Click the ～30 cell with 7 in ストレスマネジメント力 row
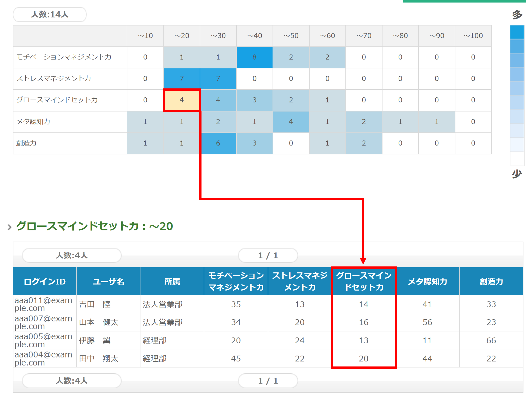Viewport: 532px width, 398px height. [218, 79]
